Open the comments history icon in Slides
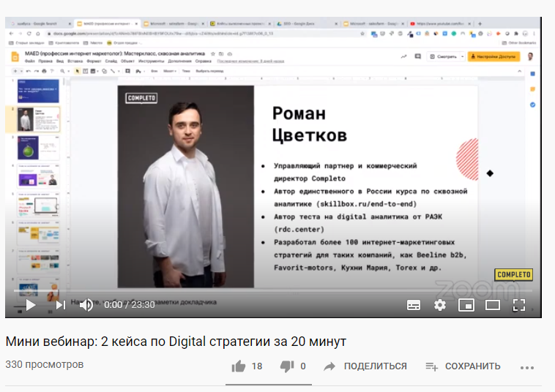The height and width of the screenshot is (392, 555). click(x=417, y=56)
